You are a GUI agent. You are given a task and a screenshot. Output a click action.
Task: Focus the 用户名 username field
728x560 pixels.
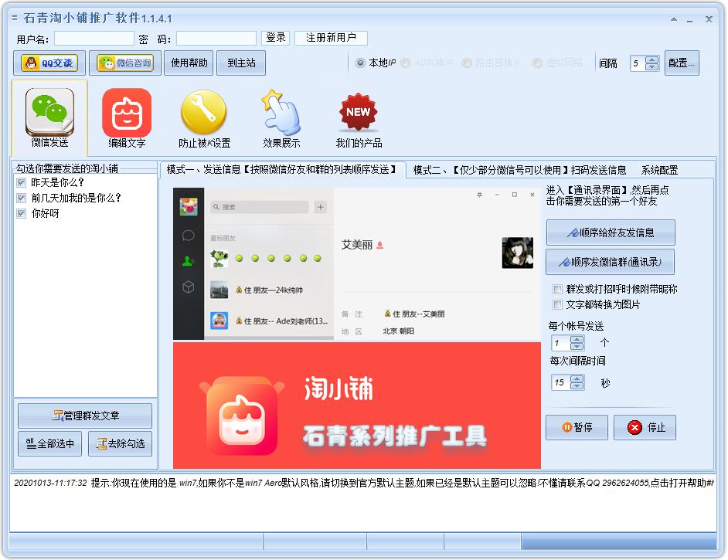click(94, 38)
